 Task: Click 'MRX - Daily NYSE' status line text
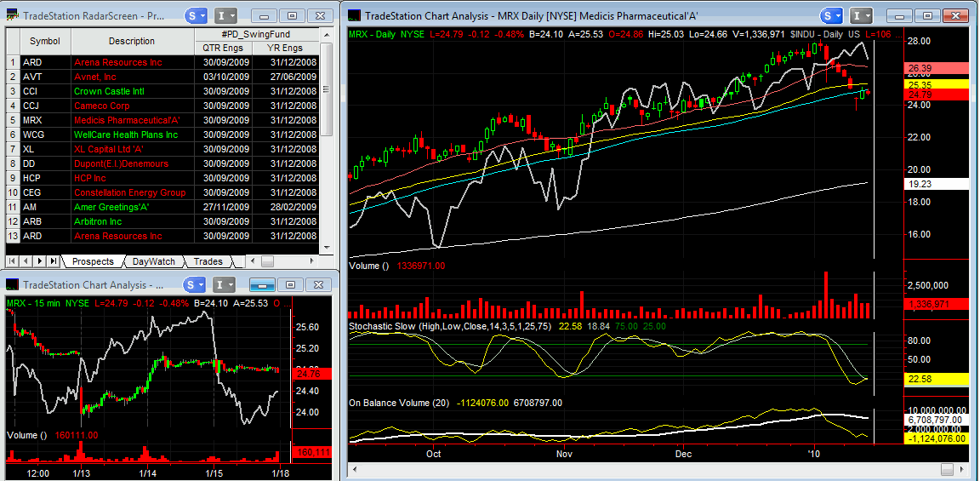[x=388, y=34]
